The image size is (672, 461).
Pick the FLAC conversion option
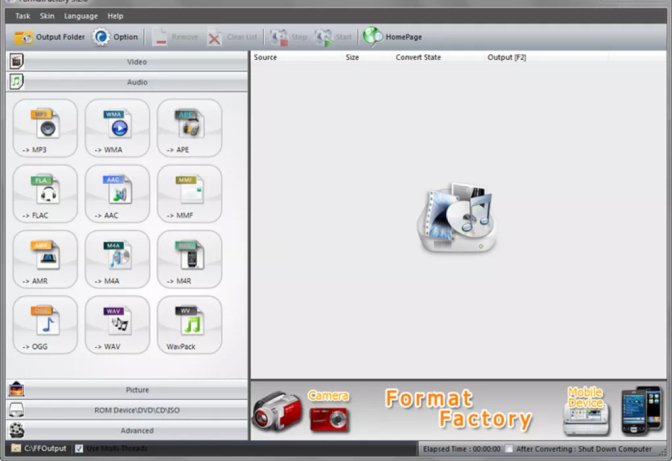(45, 194)
